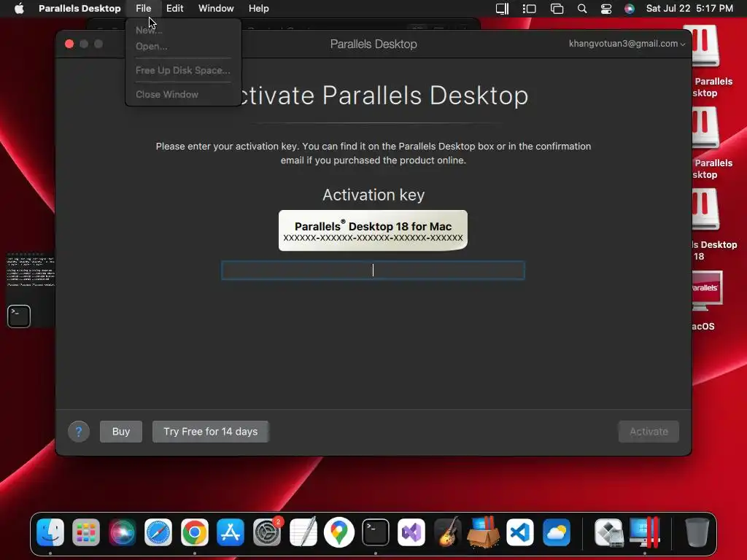
Task: Close the File menu in menu bar
Action: [x=144, y=8]
